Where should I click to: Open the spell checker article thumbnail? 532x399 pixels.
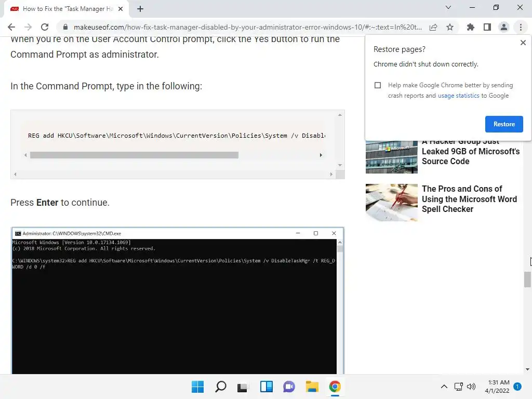392,203
